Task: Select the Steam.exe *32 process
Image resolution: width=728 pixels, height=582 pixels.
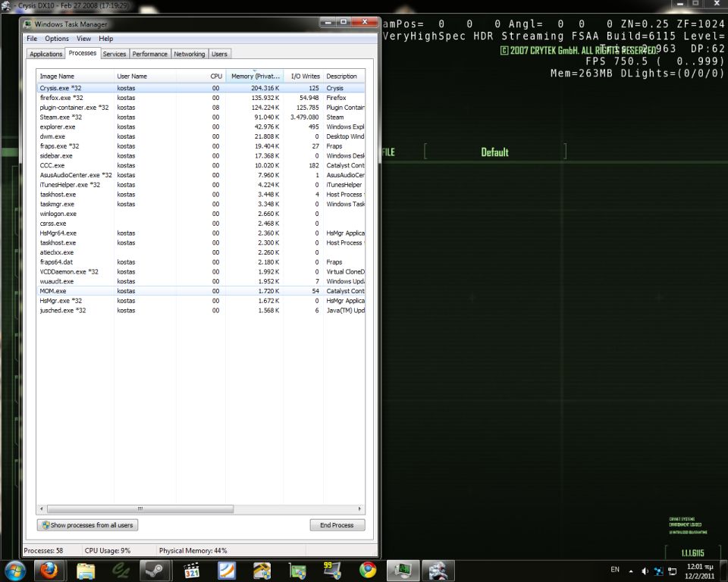Action: [200, 117]
